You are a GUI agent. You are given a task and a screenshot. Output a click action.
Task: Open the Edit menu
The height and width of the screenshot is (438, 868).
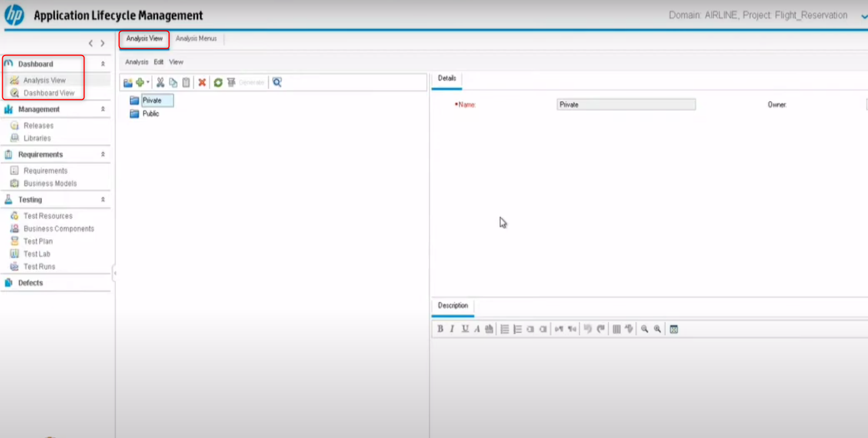tap(158, 62)
